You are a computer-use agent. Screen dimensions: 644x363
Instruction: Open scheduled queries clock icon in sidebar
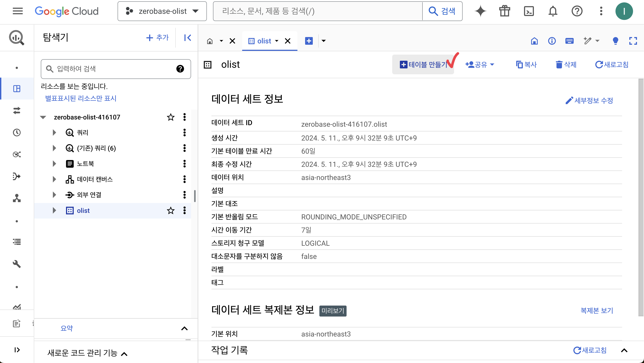pyautogui.click(x=17, y=132)
